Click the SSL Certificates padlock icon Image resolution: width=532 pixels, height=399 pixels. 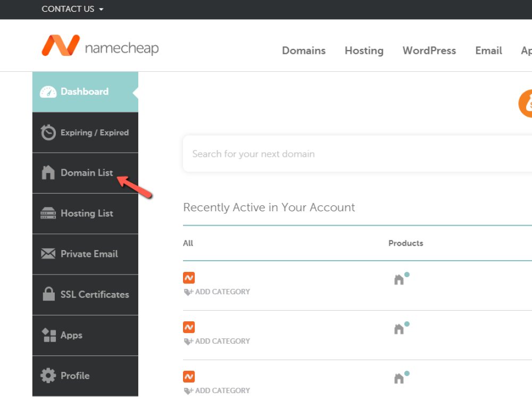48,294
